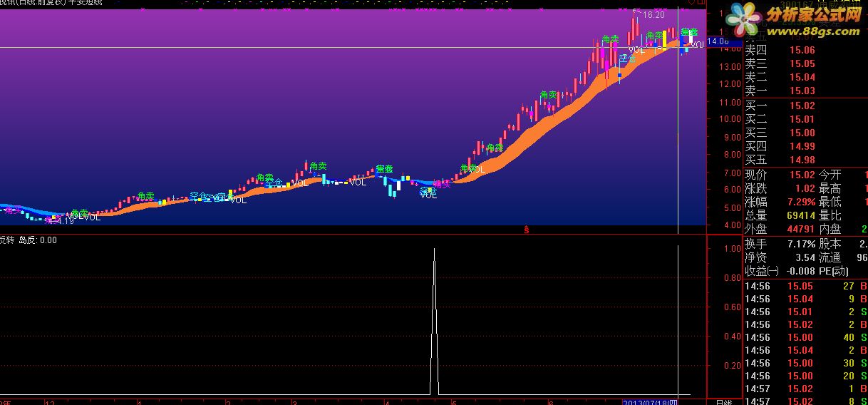This screenshot has width=868, height=405.
Task: Select the 14:56 trade at 15.01 volume 2
Action: [x=806, y=312]
